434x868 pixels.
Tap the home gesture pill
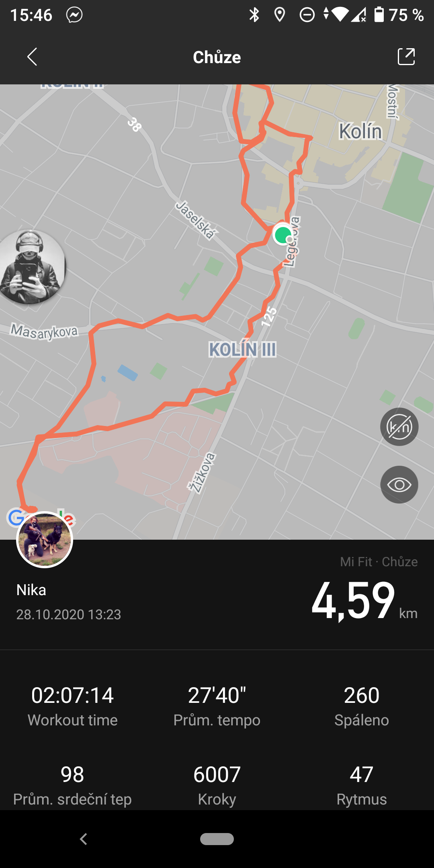pos(217,839)
